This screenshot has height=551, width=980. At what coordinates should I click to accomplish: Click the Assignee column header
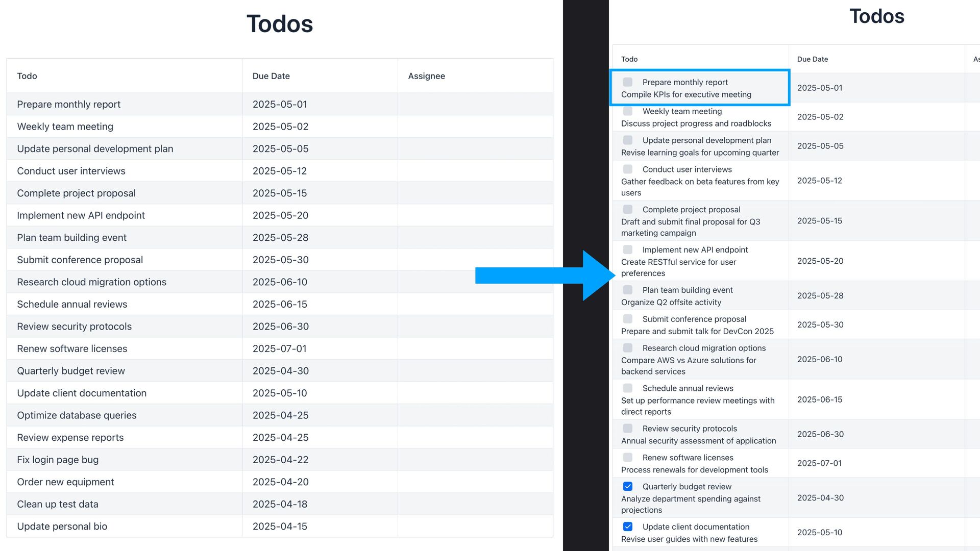426,76
